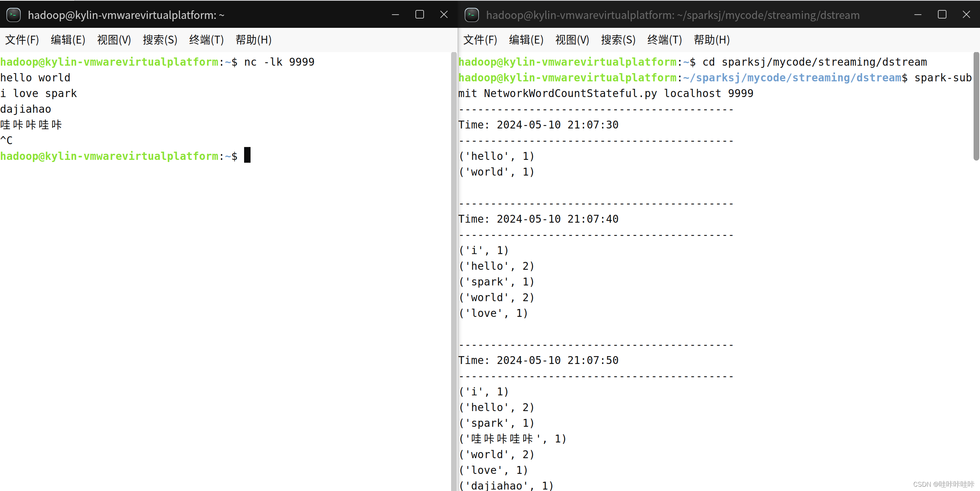Click 'NetworkWordCountStateful.py localhost 9999' command text
This screenshot has width=980, height=491.
tap(618, 93)
